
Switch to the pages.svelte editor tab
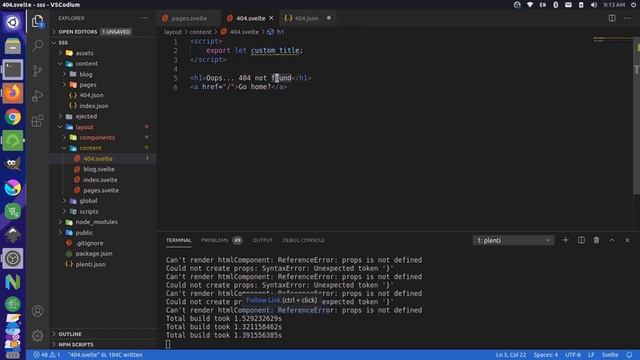(189, 18)
